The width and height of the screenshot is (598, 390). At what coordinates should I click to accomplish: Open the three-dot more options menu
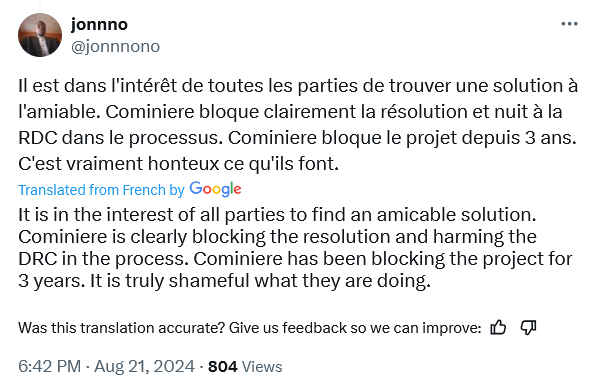pos(569,24)
